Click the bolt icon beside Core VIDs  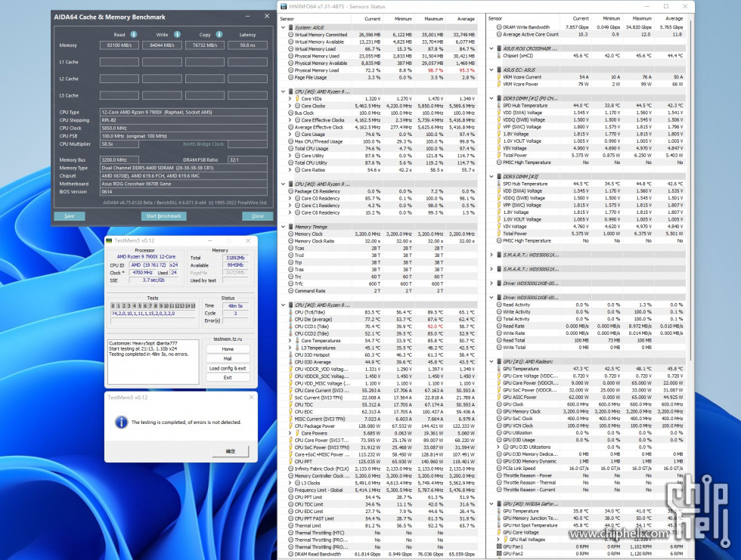[x=297, y=99]
